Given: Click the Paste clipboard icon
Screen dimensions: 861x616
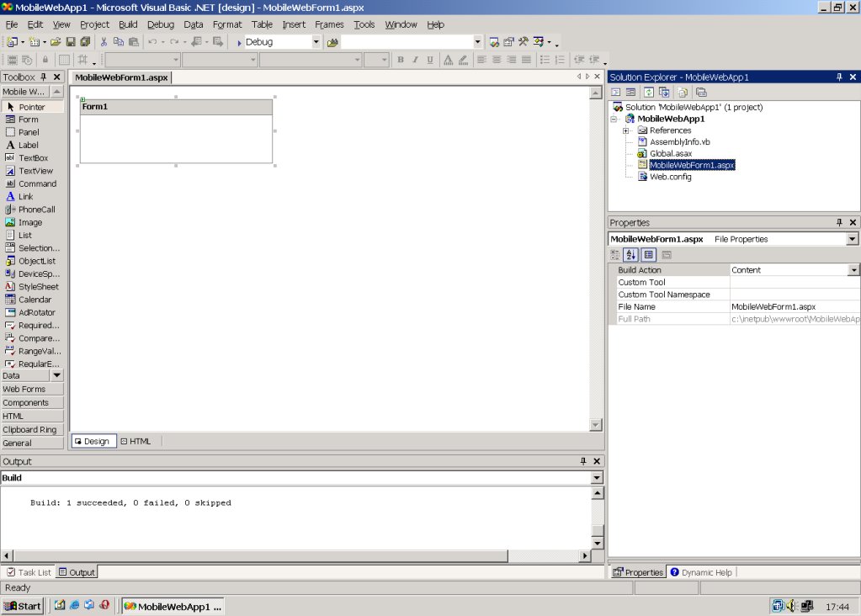Looking at the screenshot, I should [x=134, y=42].
